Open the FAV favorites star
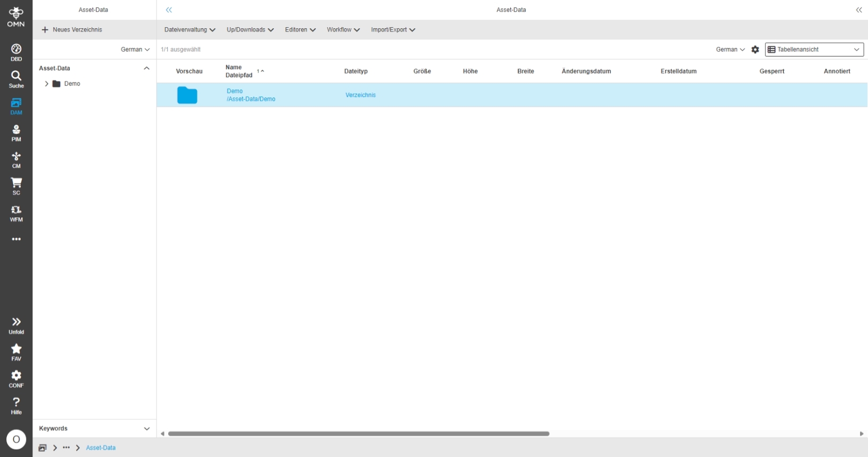The image size is (868, 457). click(x=16, y=352)
